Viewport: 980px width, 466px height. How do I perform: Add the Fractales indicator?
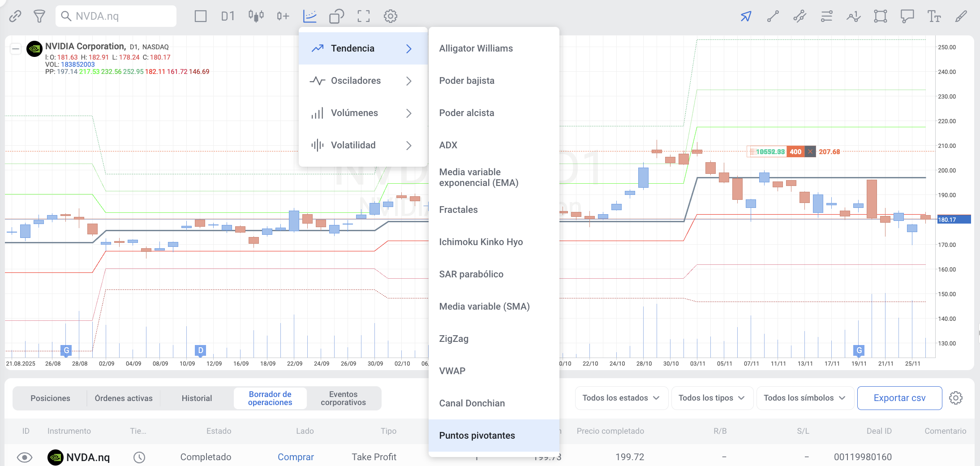494,210
